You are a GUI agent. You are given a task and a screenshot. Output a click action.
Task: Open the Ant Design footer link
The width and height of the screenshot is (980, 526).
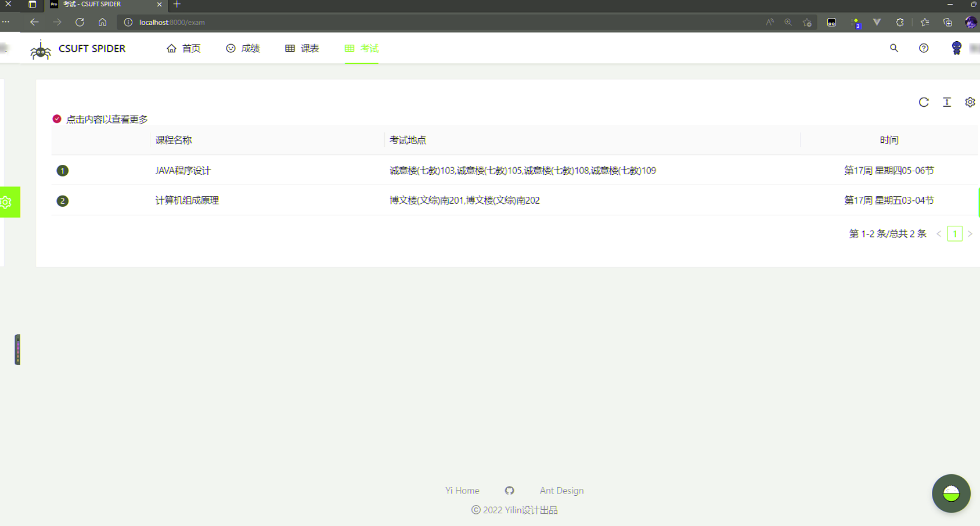coord(561,491)
